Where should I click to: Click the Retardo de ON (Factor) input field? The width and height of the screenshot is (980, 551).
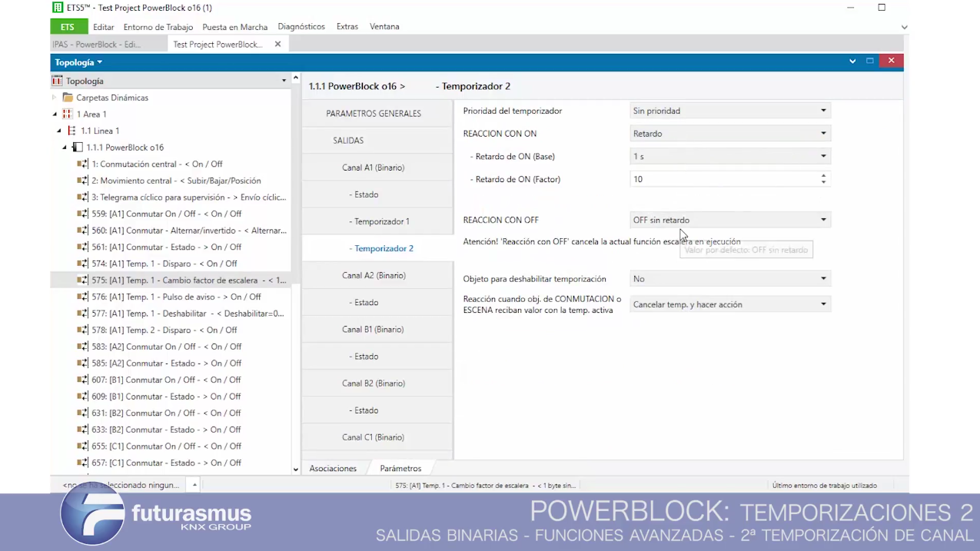pyautogui.click(x=723, y=180)
